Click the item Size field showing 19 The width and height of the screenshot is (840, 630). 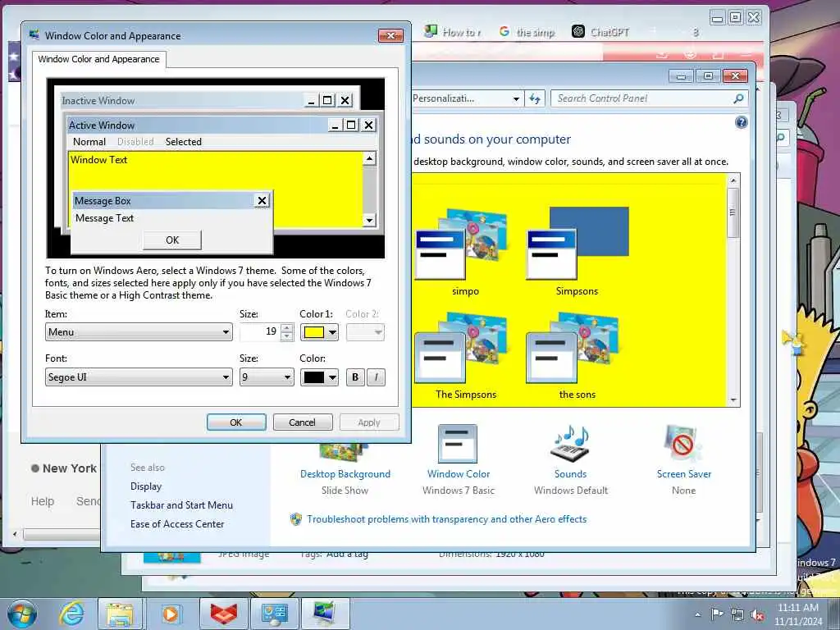click(x=260, y=332)
